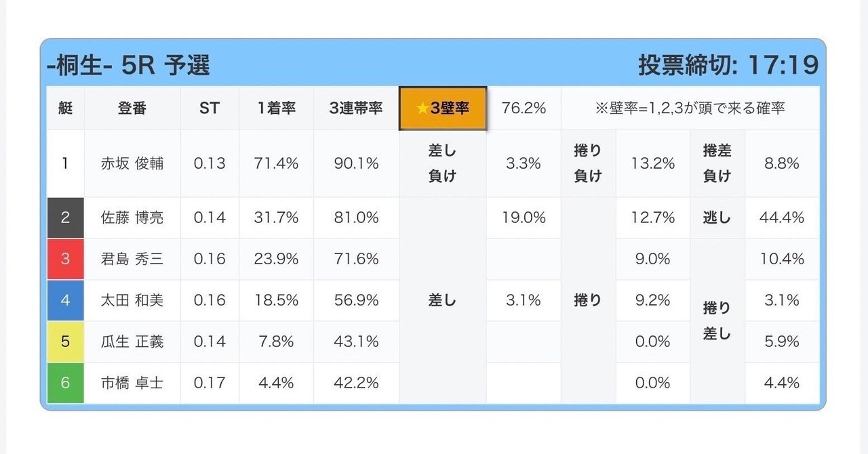This screenshot has height=454, width=868.
Task: Click the yellow boat number 5 swatch
Action: [65, 342]
